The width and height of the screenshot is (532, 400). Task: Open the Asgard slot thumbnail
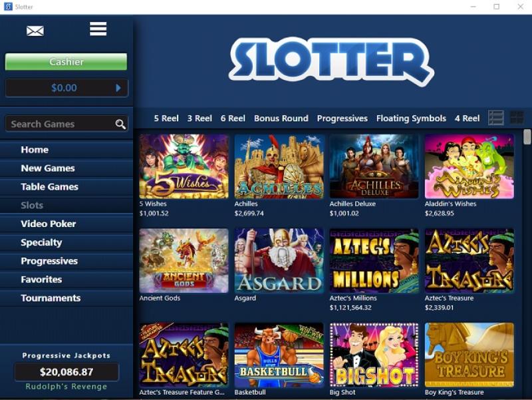279,260
